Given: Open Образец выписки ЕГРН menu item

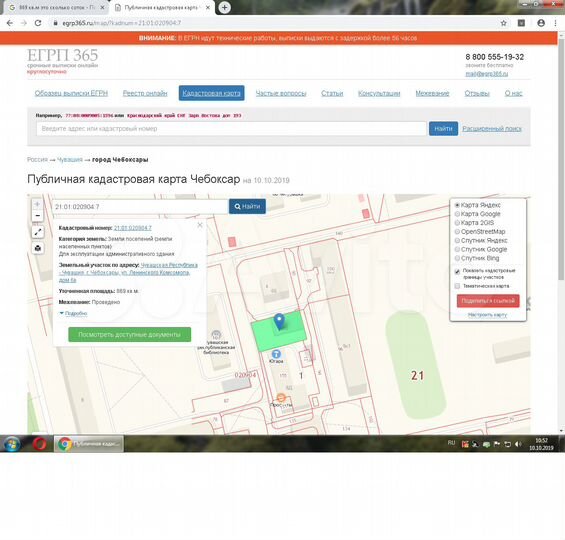Looking at the screenshot, I should pos(71,93).
